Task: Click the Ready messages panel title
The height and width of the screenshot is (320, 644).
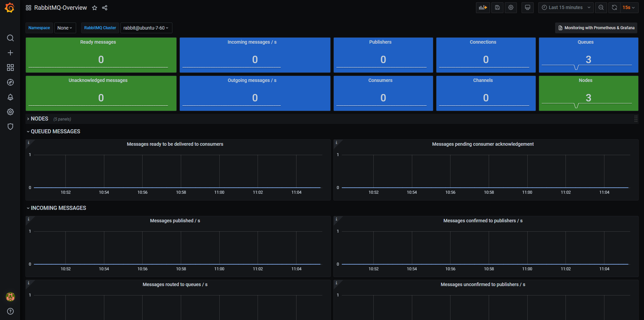Action: (98, 42)
